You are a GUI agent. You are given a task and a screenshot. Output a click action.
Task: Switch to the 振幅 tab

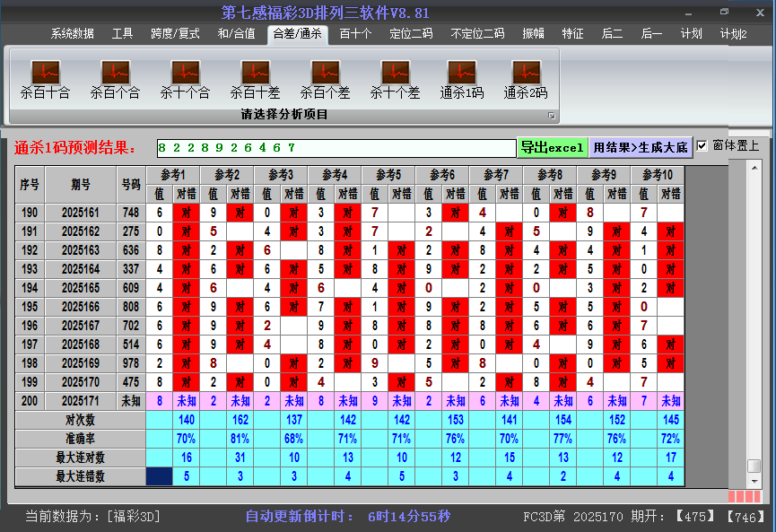point(533,34)
